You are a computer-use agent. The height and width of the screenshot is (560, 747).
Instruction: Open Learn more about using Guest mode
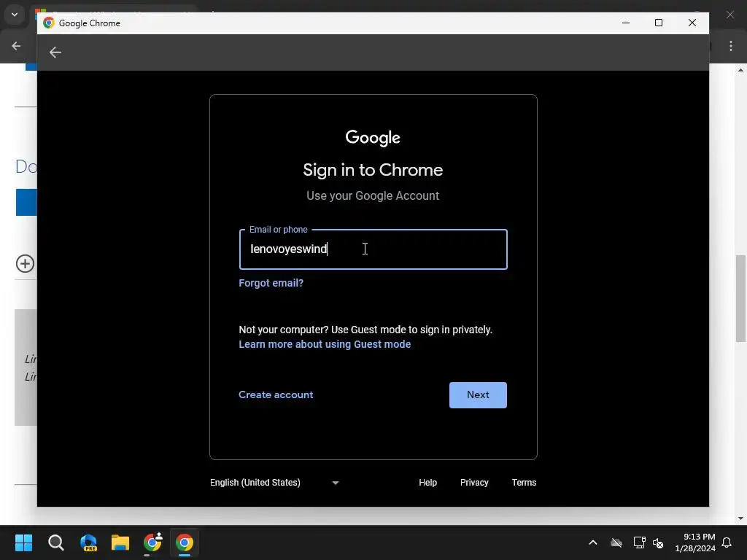pos(325,344)
